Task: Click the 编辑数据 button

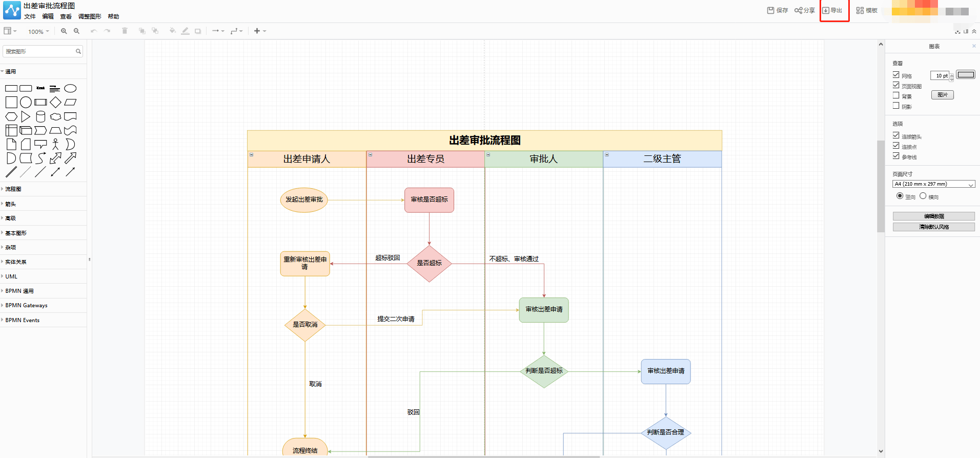Action: point(934,216)
